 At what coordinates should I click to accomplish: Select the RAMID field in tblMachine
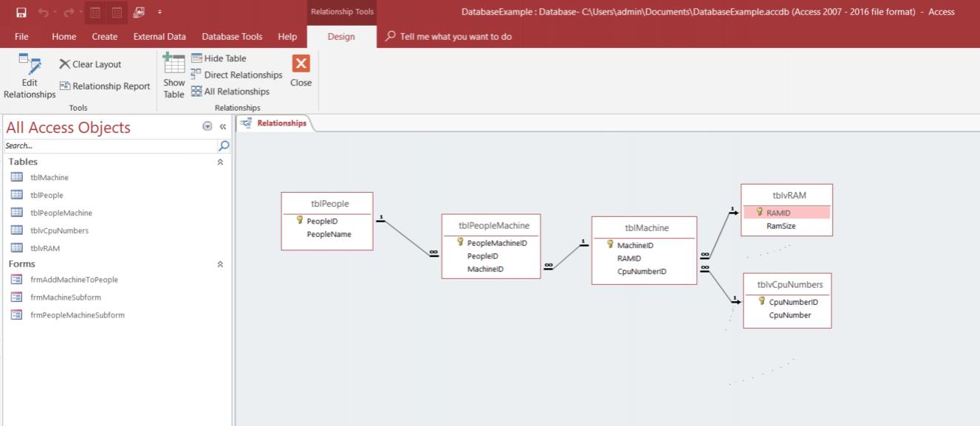click(x=629, y=258)
